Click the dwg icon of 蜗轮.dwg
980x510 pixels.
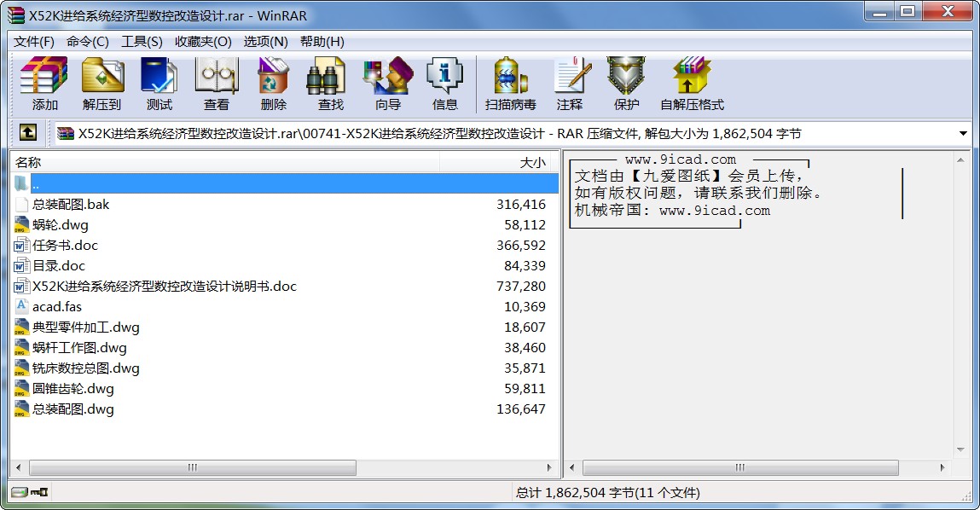tap(21, 225)
